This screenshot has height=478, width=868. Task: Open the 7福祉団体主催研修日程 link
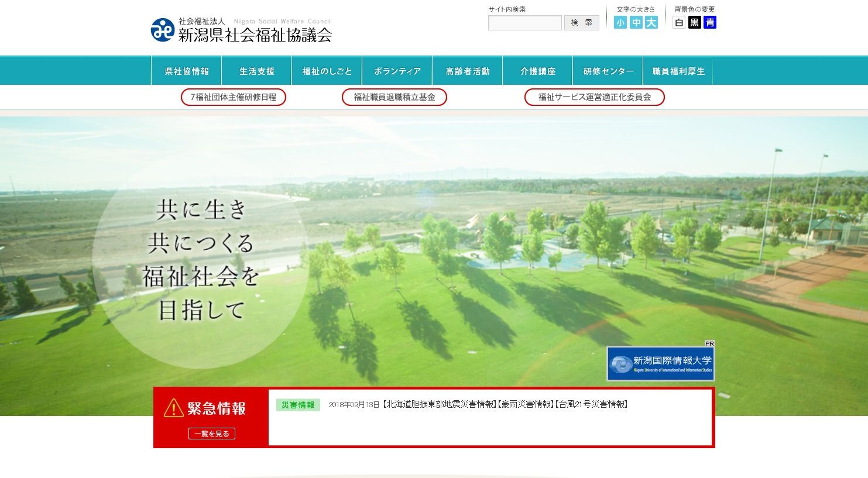click(233, 97)
